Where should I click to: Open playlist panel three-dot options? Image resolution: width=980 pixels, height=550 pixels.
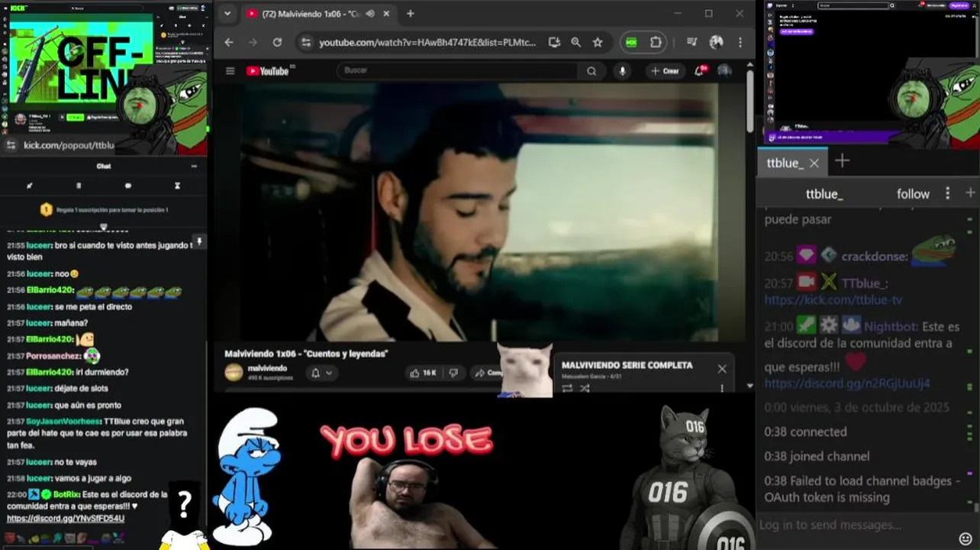coord(722,388)
